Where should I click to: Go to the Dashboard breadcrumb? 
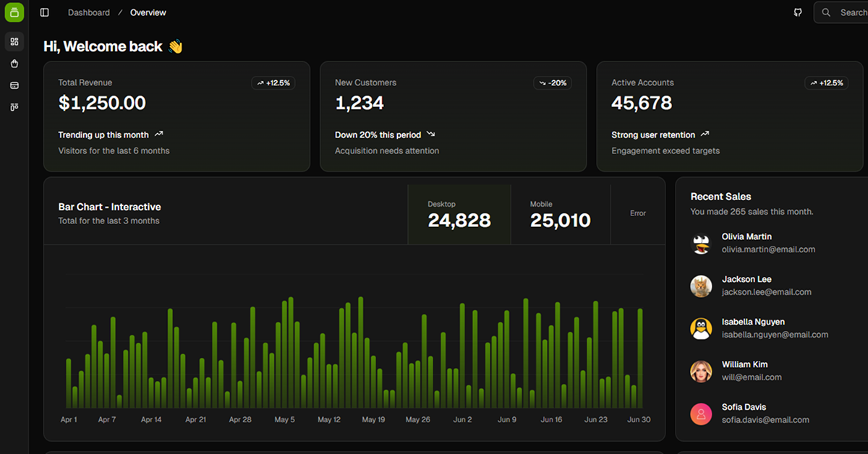tap(89, 12)
